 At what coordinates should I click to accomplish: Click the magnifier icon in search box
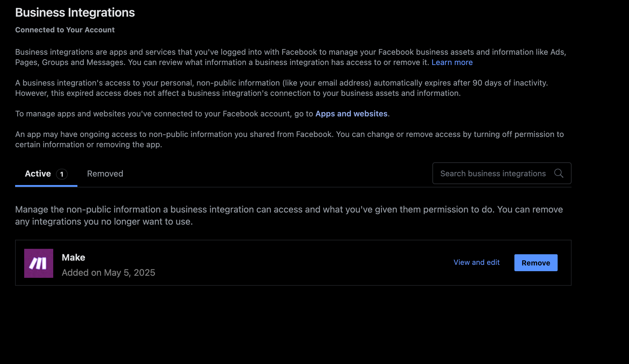tap(559, 173)
